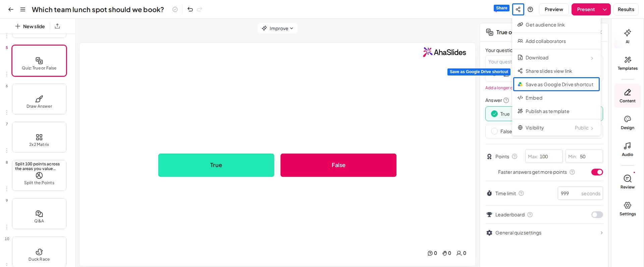This screenshot has height=267, width=644.
Task: Open the Present dropdown arrow
Action: (x=605, y=9)
